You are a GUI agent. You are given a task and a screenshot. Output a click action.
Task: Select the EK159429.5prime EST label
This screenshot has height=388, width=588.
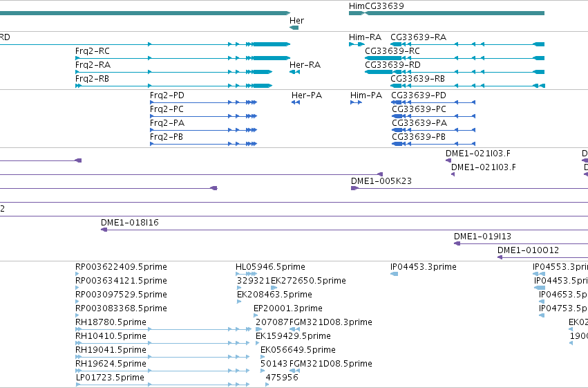click(293, 336)
